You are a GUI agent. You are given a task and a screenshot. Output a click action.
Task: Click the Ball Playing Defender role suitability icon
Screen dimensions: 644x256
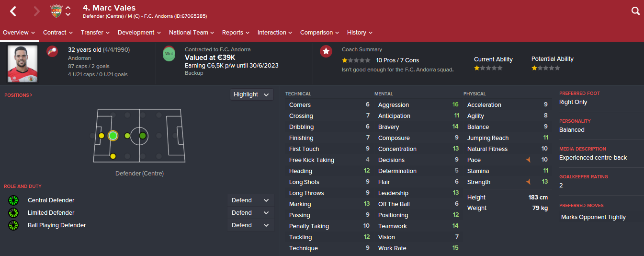click(x=13, y=225)
